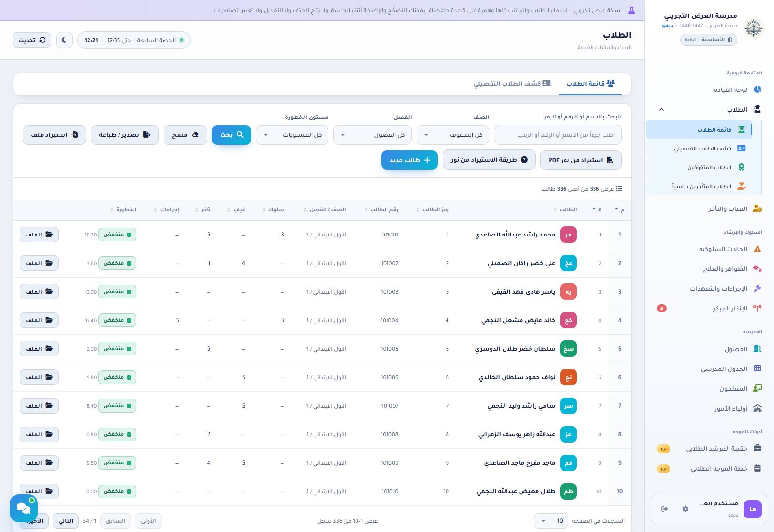Open settings gear in user card
This screenshot has width=774, height=532.
pyautogui.click(x=685, y=509)
